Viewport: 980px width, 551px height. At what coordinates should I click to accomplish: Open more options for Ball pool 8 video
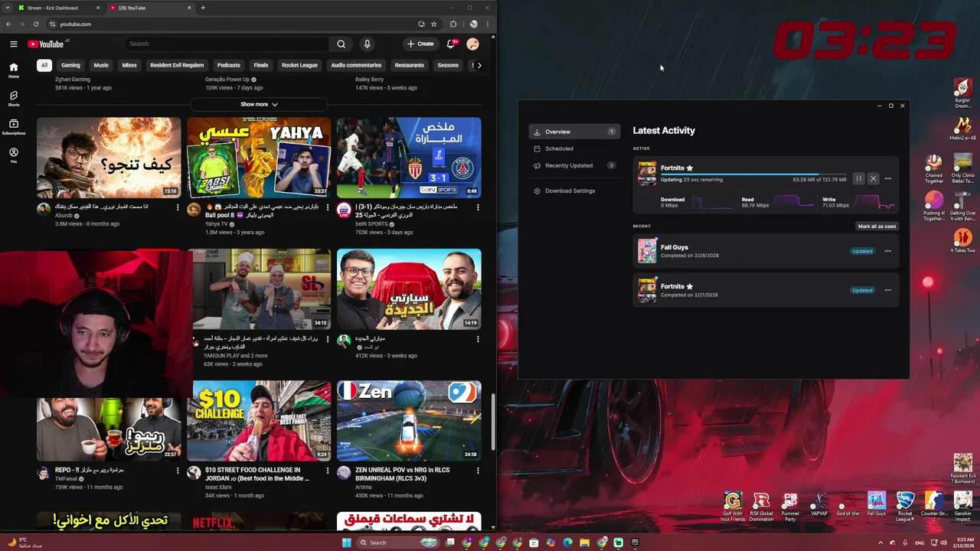[328, 207]
